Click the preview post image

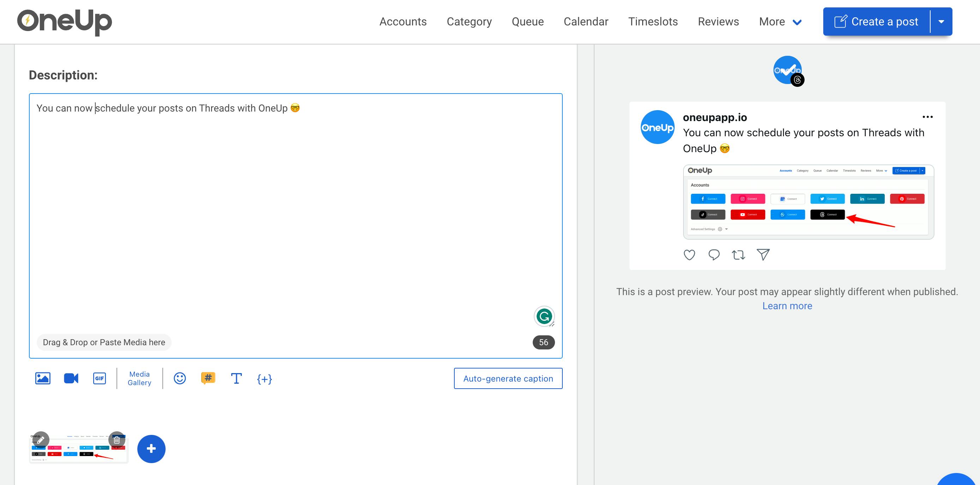point(808,202)
